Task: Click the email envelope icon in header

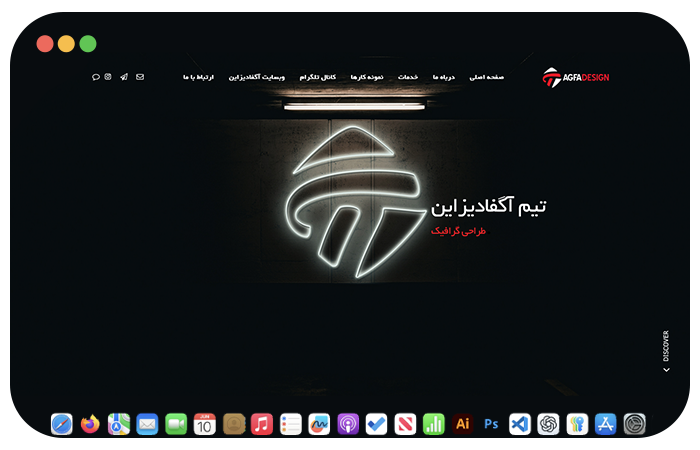Action: click(x=140, y=77)
